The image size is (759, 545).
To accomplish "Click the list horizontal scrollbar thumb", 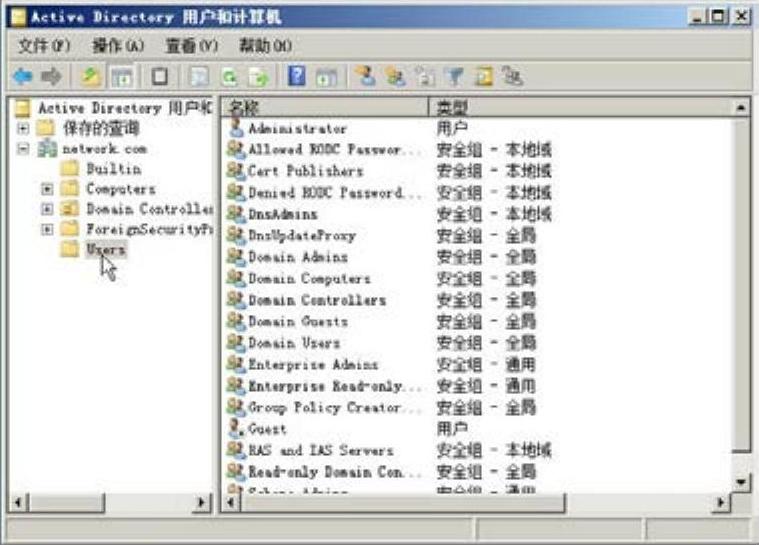I will click(x=403, y=503).
